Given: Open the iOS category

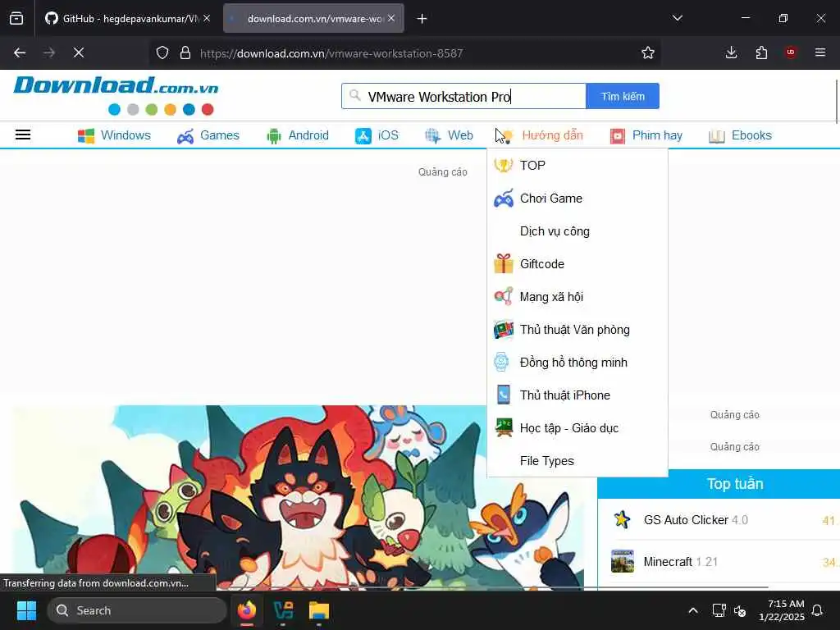Looking at the screenshot, I should click(377, 135).
